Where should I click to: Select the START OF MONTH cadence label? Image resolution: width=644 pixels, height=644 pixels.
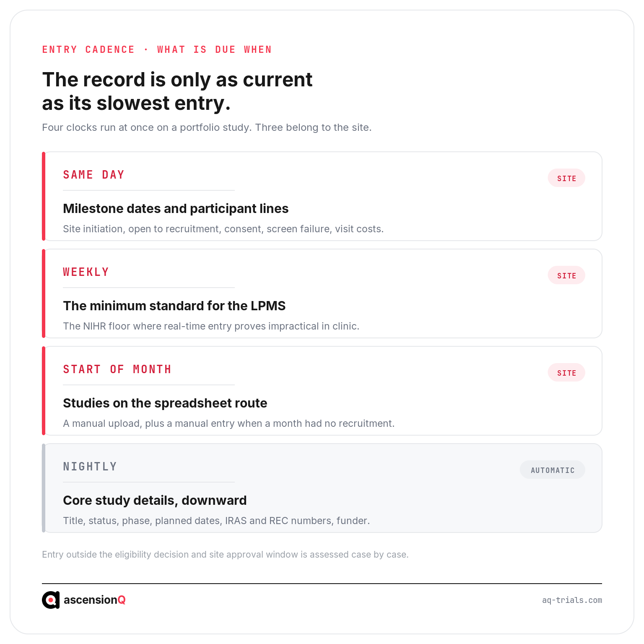pyautogui.click(x=117, y=369)
